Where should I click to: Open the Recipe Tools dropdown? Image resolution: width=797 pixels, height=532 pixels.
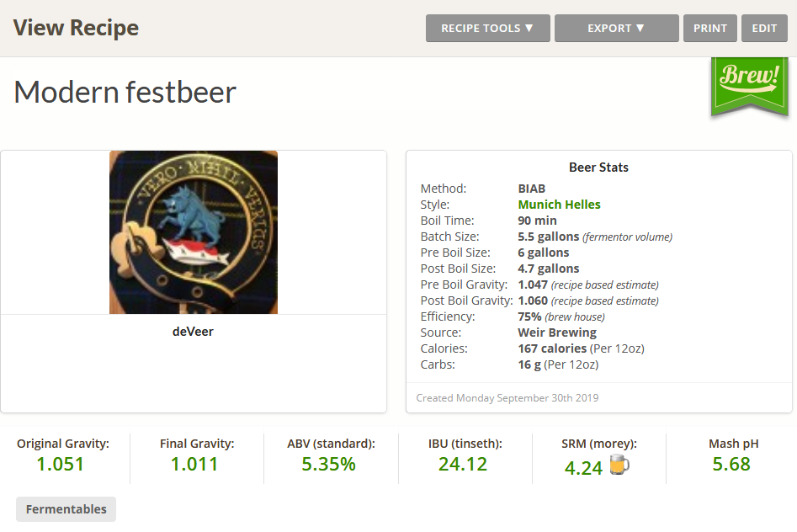(x=488, y=28)
